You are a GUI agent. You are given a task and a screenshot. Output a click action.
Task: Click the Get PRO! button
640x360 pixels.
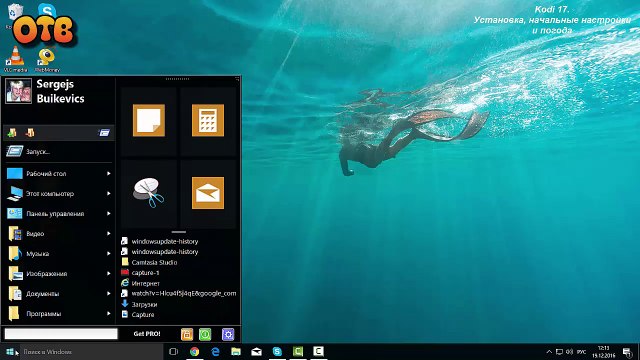click(x=147, y=334)
